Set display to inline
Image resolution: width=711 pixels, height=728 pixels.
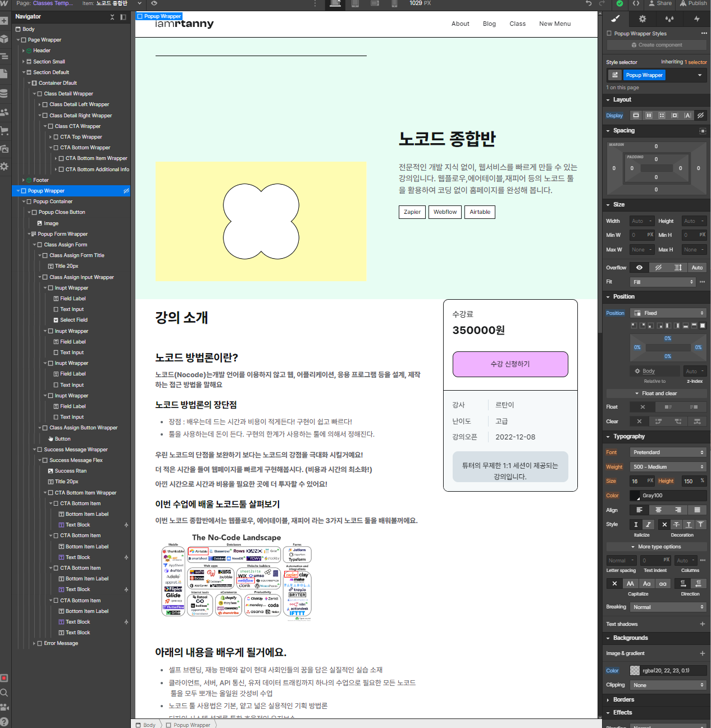click(687, 115)
